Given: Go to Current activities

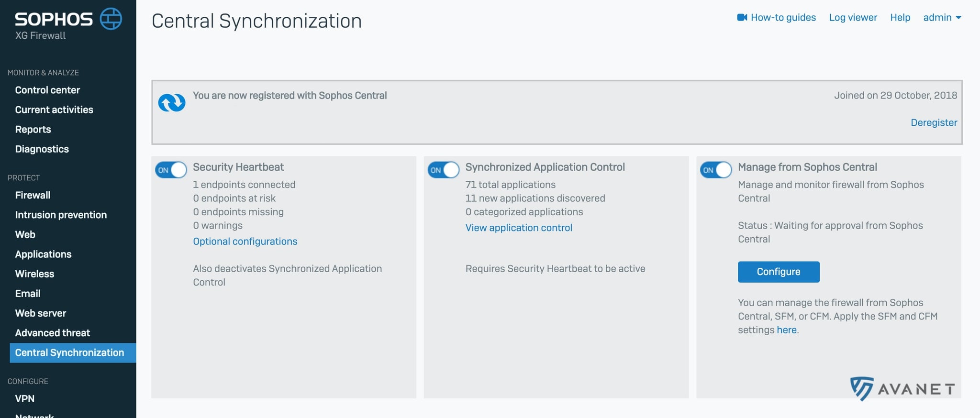Looking at the screenshot, I should pyautogui.click(x=54, y=110).
